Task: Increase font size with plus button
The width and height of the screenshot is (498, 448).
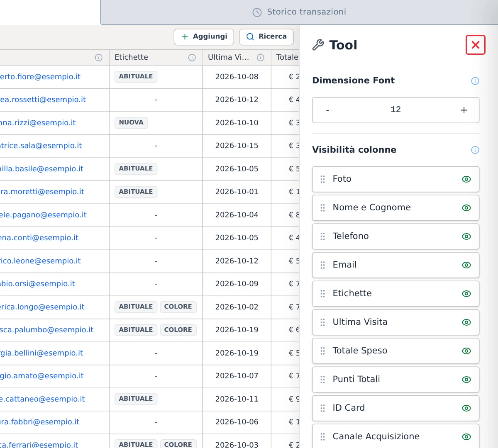Action: 464,110
